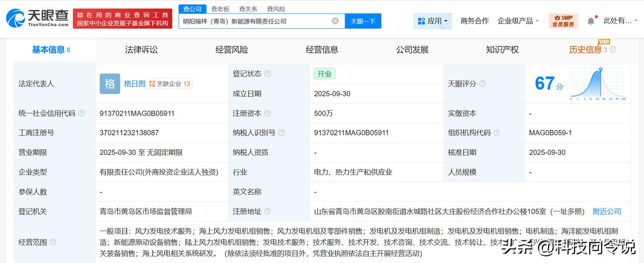This screenshot has width=644, height=263.
Task: Select the 查老板 search tab
Action: pyautogui.click(x=220, y=9)
